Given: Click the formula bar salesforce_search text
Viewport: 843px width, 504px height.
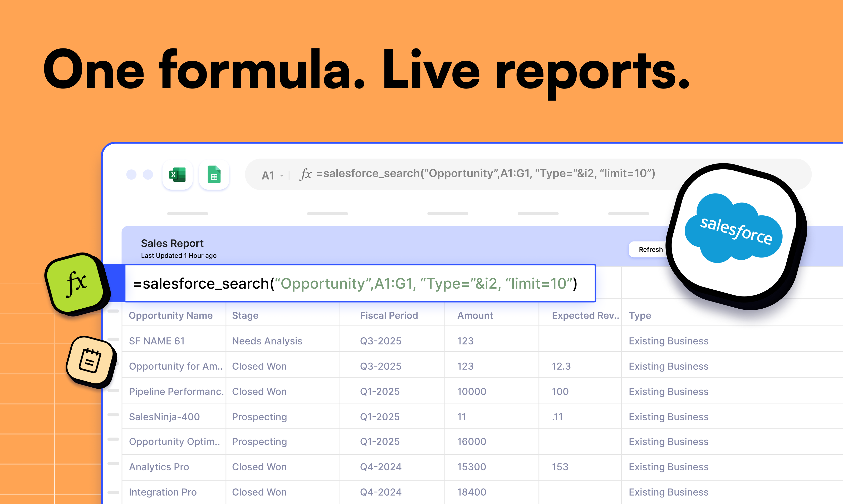Looking at the screenshot, I should pos(486,174).
